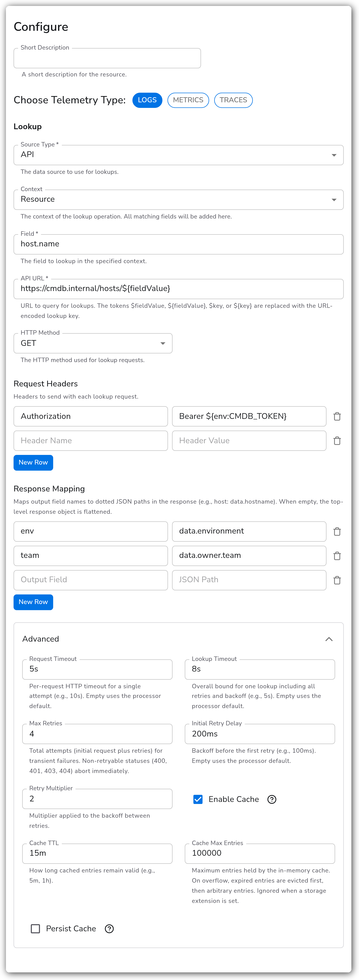Open the Context dropdown
The height and width of the screenshot is (980, 359).
tap(178, 200)
